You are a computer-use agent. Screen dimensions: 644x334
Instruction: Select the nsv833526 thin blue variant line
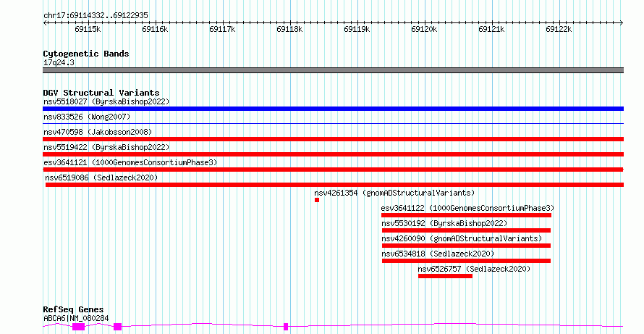coord(333,123)
